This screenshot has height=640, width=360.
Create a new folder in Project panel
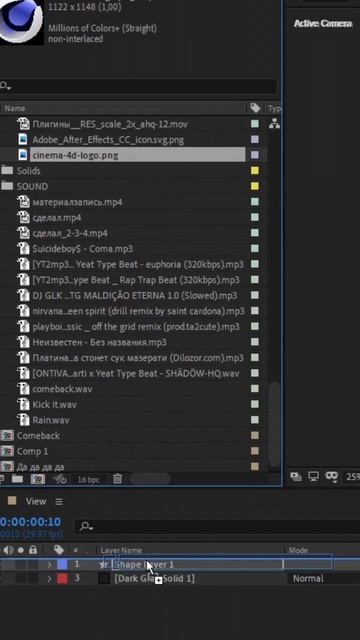tap(17, 479)
